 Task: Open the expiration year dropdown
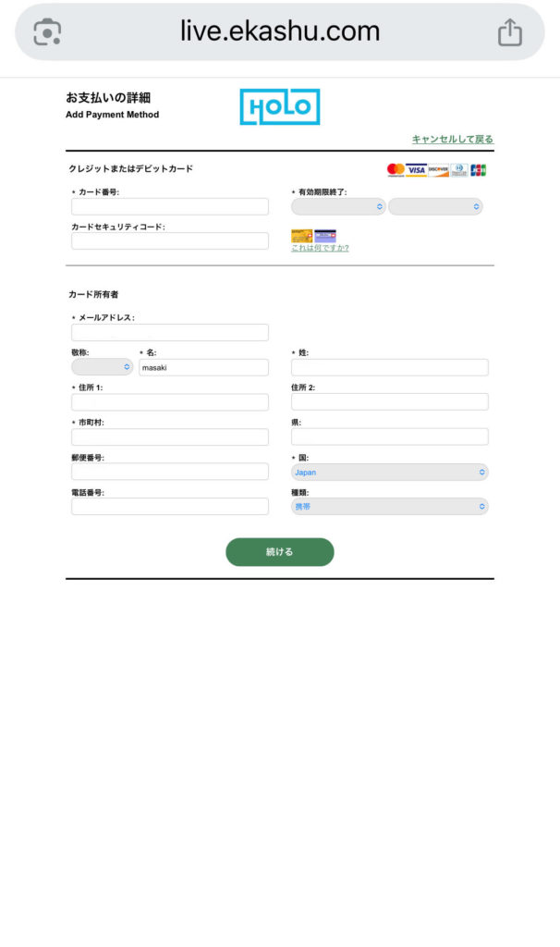[435, 206]
